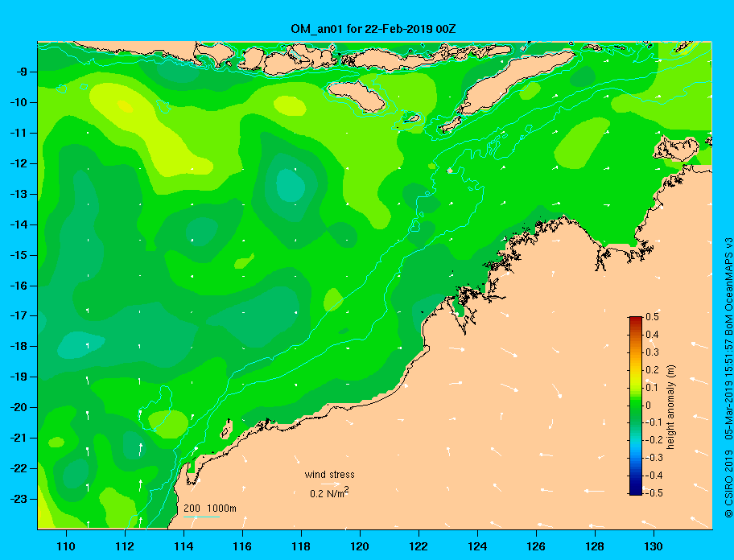
Task: Select longitude label 128 on the x-axis
Action: coord(595,546)
